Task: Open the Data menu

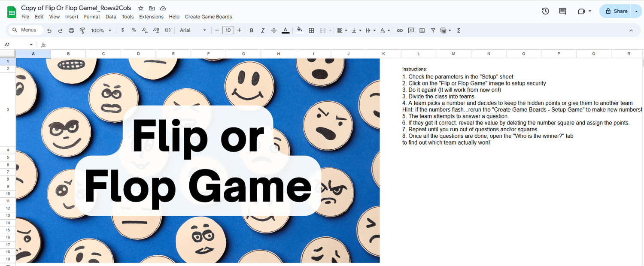Action: pos(111,17)
